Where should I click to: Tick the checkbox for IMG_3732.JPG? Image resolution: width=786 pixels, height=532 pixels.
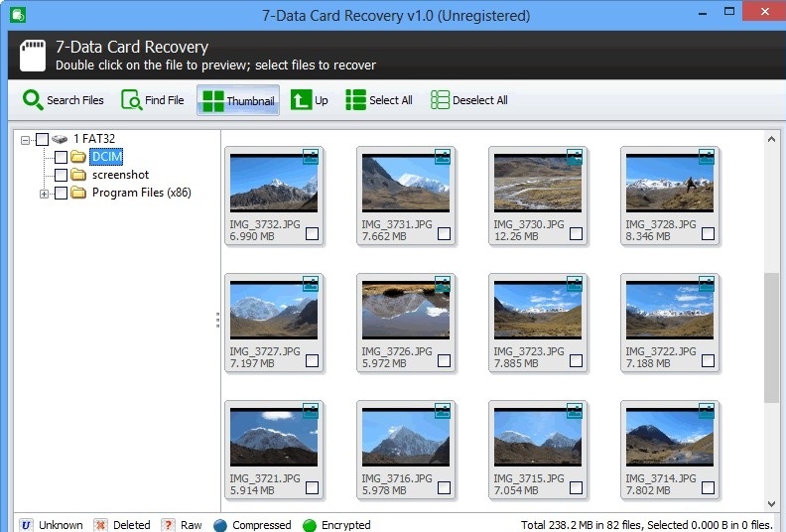pos(312,233)
